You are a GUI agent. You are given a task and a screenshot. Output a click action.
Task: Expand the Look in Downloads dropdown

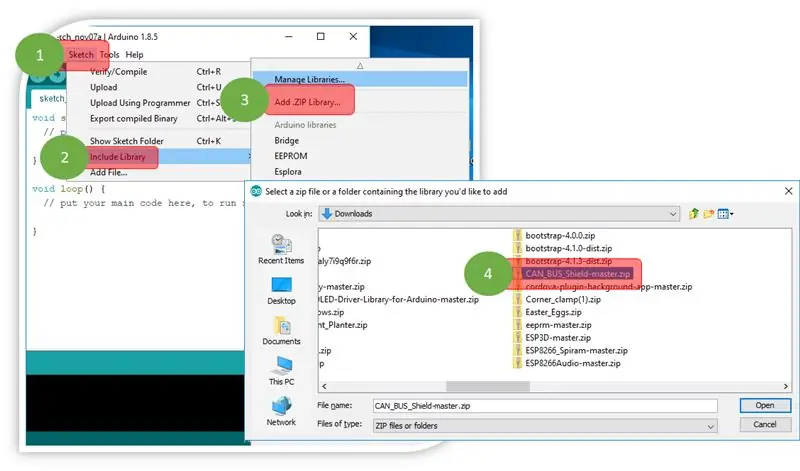click(673, 214)
